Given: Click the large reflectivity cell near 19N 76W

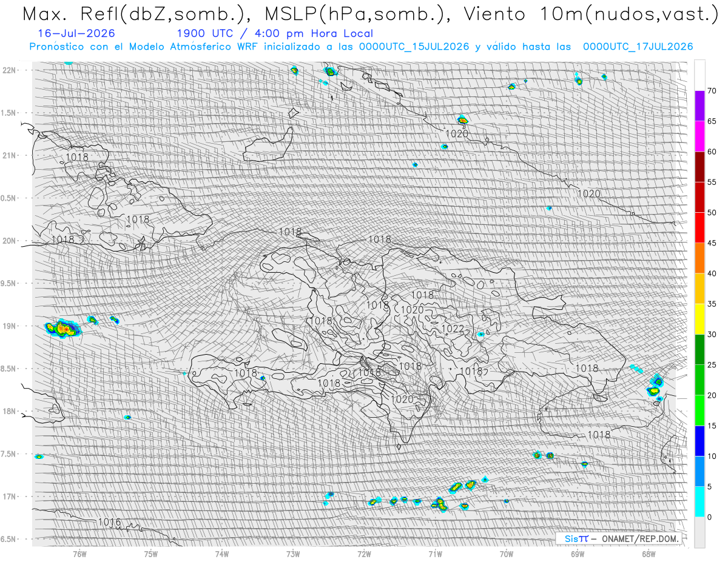Looking at the screenshot, I should click(63, 328).
